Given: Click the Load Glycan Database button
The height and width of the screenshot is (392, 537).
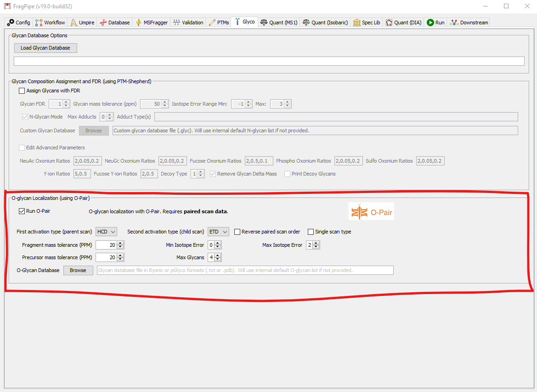Looking at the screenshot, I should click(x=45, y=48).
